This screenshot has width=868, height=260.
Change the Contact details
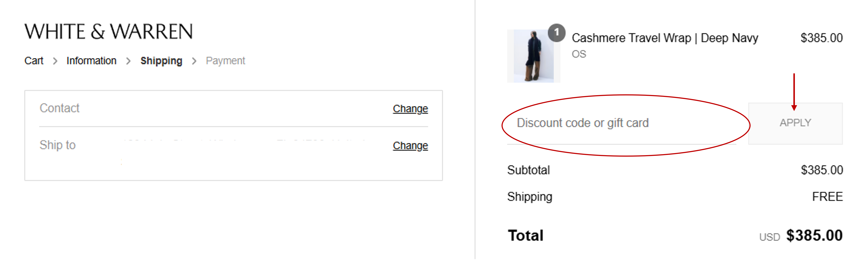pos(410,109)
